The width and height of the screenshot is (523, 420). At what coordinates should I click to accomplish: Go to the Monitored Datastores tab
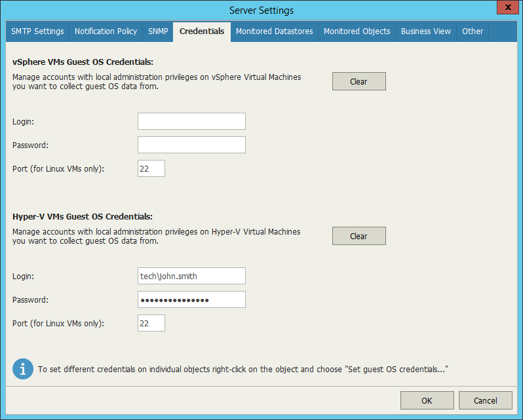[x=274, y=31]
